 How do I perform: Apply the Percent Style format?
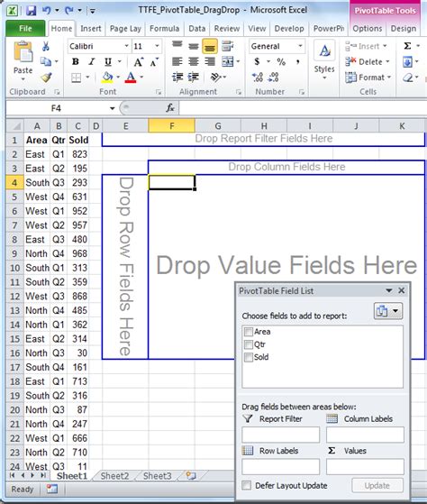pyautogui.click(x=281, y=61)
